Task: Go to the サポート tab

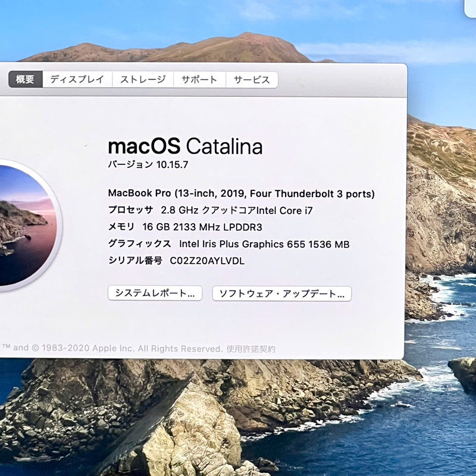Action: coord(199,79)
